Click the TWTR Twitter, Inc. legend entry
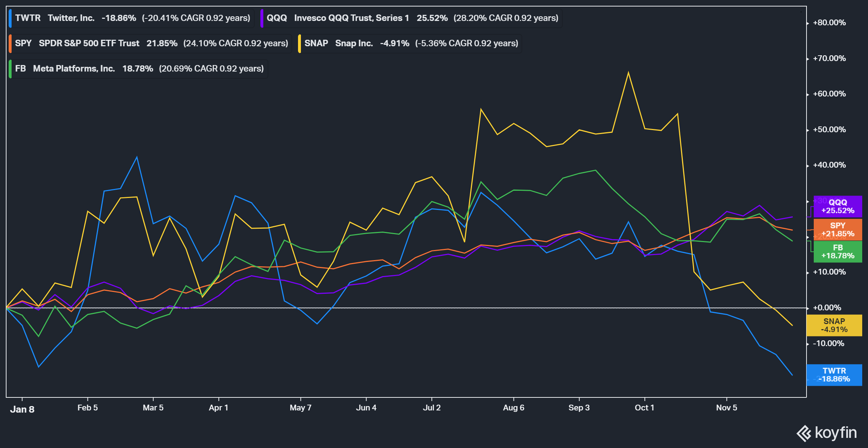Image resolution: width=868 pixels, height=448 pixels. click(131, 18)
